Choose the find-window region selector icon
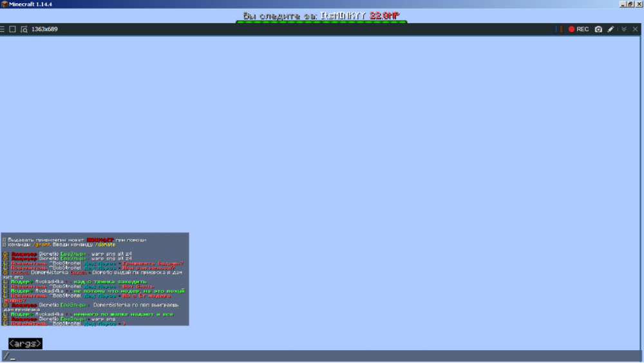 pyautogui.click(x=24, y=29)
